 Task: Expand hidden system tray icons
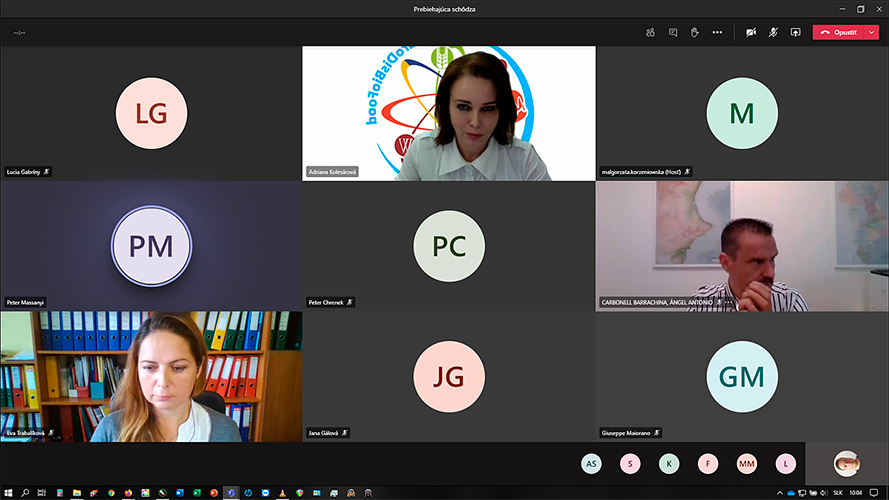778,493
